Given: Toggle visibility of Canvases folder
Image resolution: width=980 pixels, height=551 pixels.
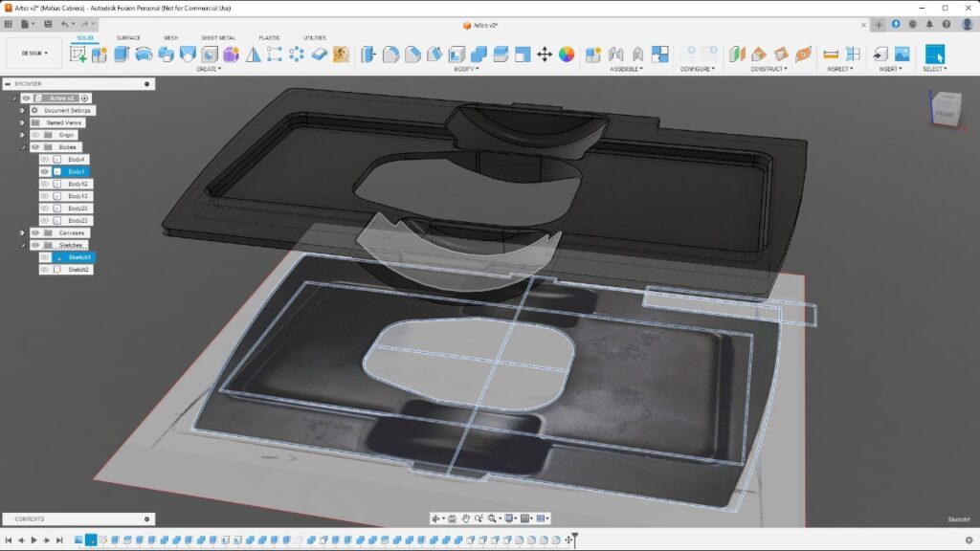Looking at the screenshot, I should [35, 233].
